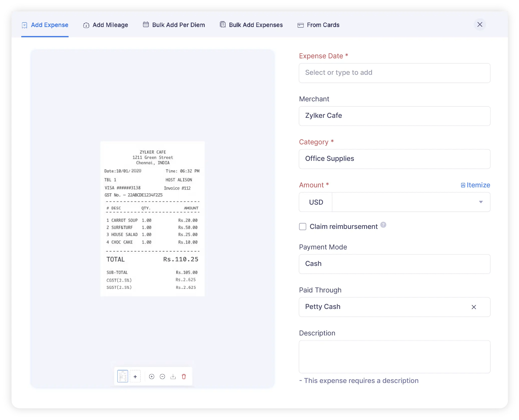
Task: Open the Bulk Add Per Diem tab
Action: point(174,25)
